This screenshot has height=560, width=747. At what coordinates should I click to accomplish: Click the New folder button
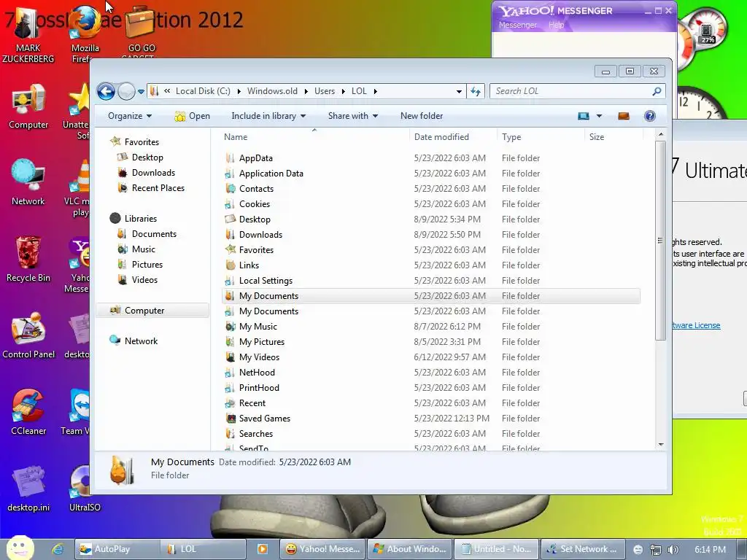422,116
